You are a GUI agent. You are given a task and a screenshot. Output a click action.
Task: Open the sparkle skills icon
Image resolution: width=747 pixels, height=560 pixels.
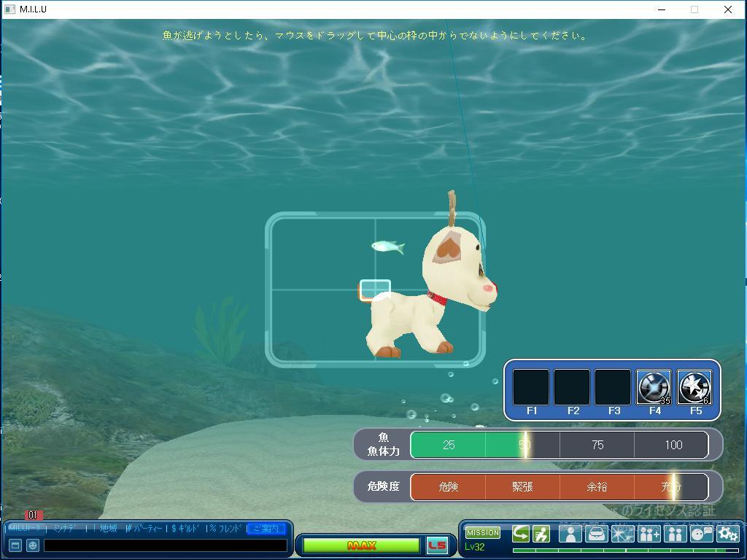coord(622,534)
